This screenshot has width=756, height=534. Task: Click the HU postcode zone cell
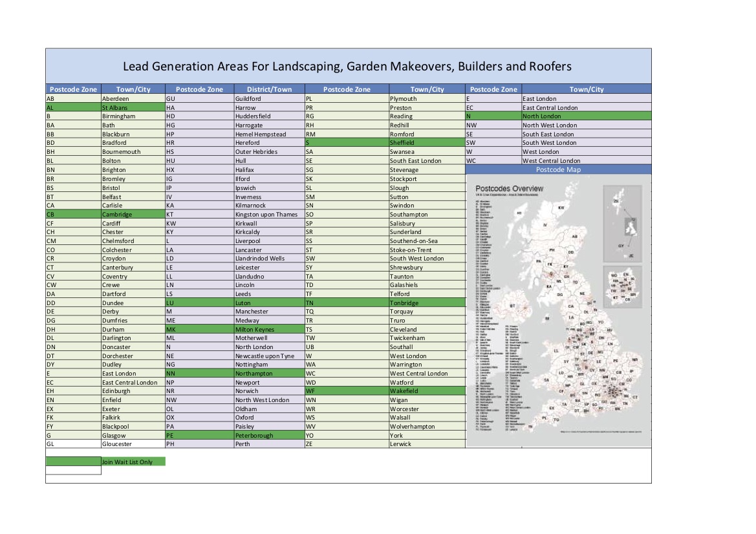(200, 161)
